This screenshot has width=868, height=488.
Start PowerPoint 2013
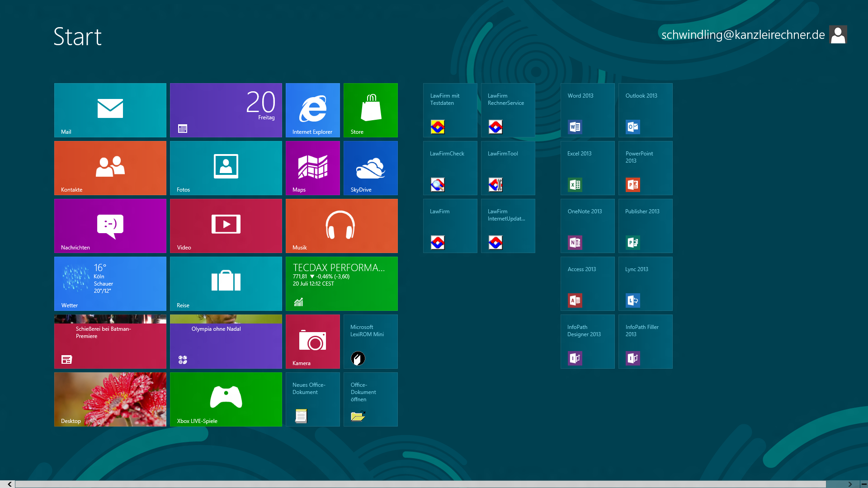pyautogui.click(x=645, y=168)
